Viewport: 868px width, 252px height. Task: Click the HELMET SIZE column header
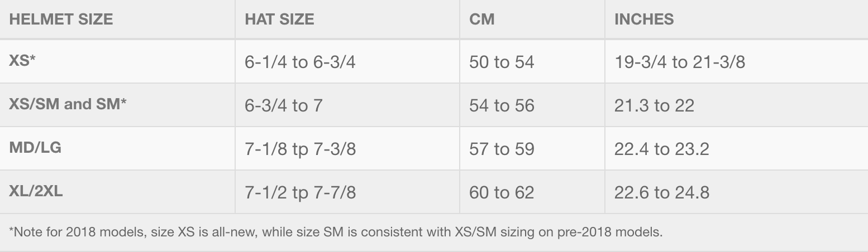[x=61, y=20]
